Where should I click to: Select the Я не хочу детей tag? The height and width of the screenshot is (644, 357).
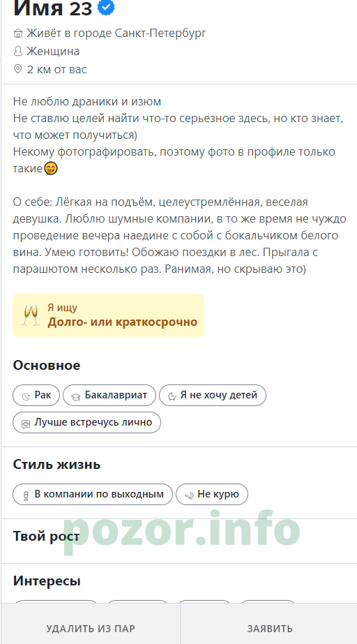tap(213, 396)
